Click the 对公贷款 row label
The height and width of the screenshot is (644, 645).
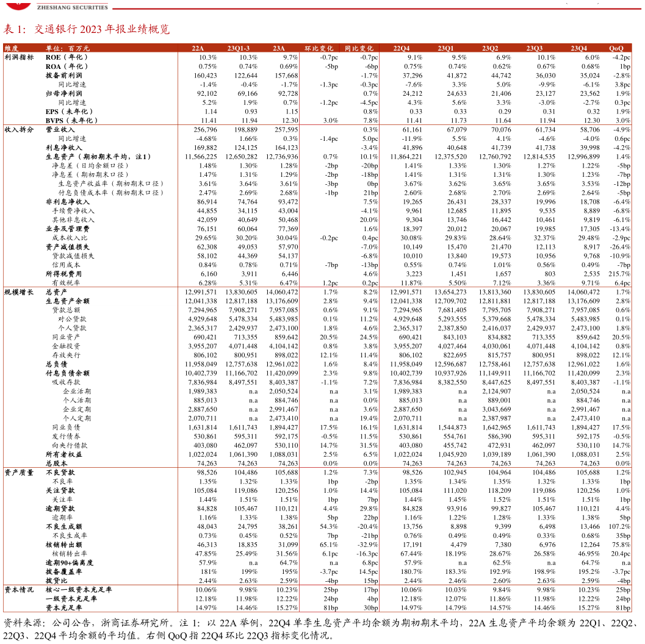coord(72,320)
